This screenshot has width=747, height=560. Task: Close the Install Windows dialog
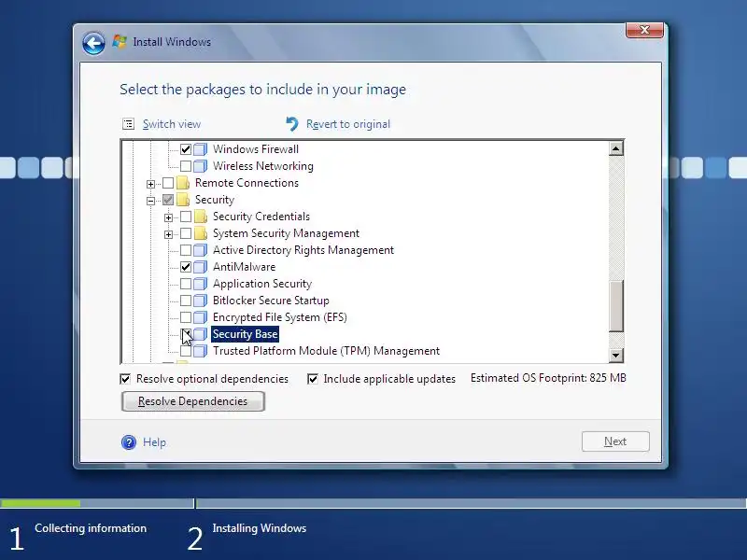(644, 30)
